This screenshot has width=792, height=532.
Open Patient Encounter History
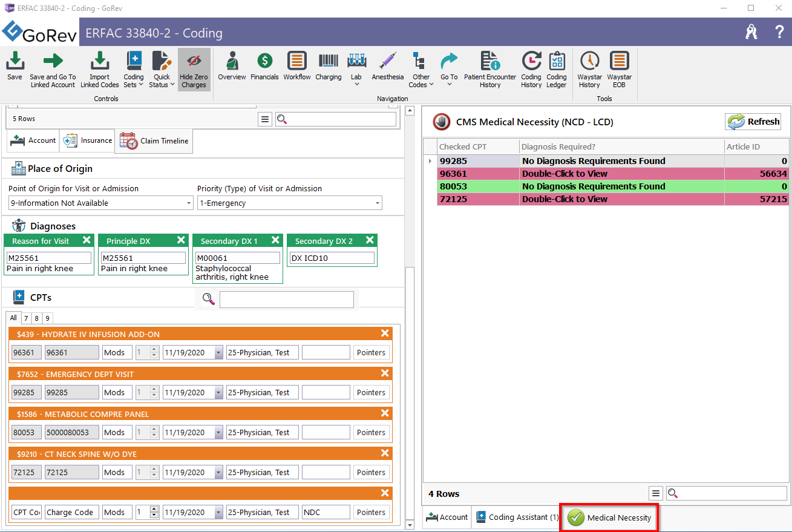tap(490, 70)
